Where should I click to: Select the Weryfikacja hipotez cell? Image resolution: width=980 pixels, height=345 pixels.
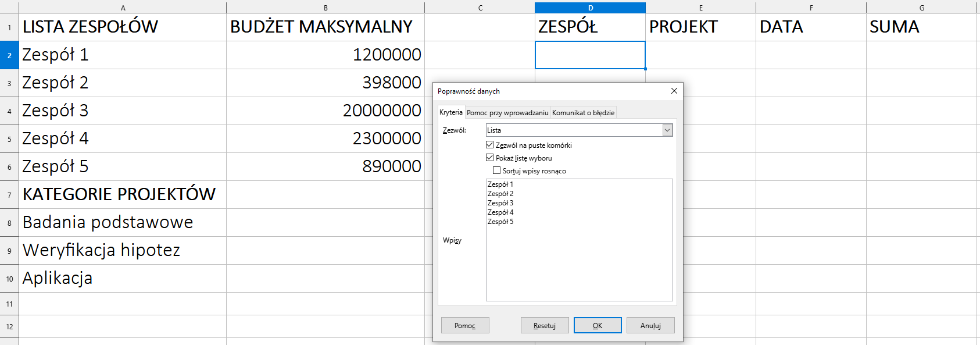click(x=122, y=250)
